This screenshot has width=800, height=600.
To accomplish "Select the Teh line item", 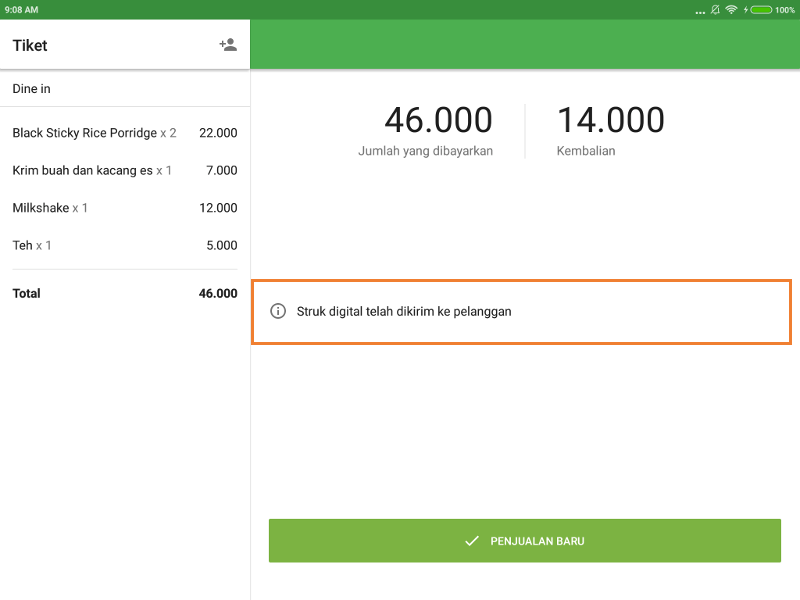I will (x=124, y=245).
